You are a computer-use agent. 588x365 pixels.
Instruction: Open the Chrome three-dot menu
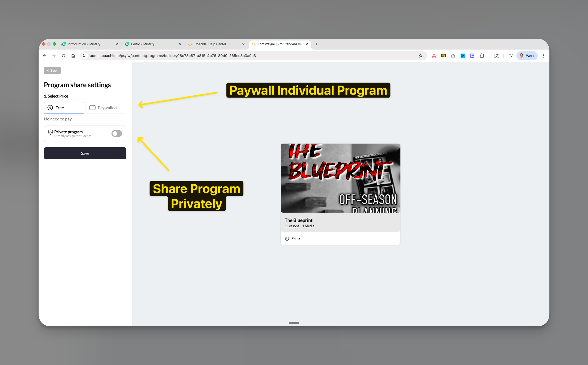point(544,56)
